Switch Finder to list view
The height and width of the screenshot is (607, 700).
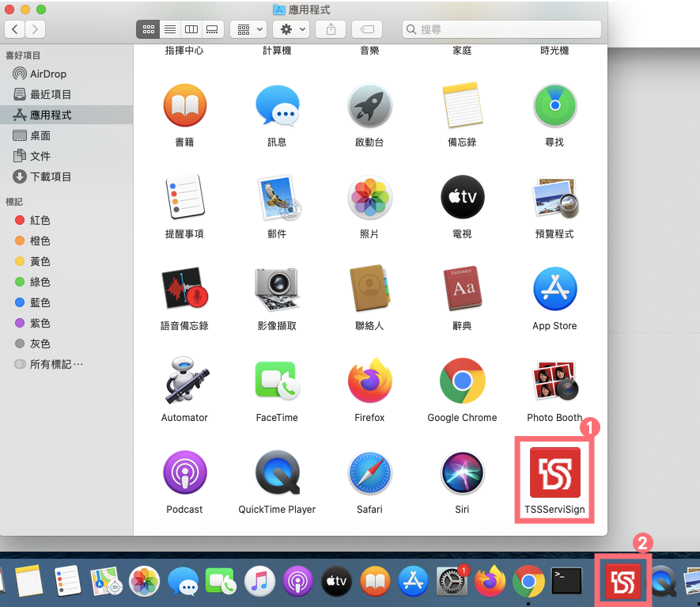pyautogui.click(x=170, y=29)
